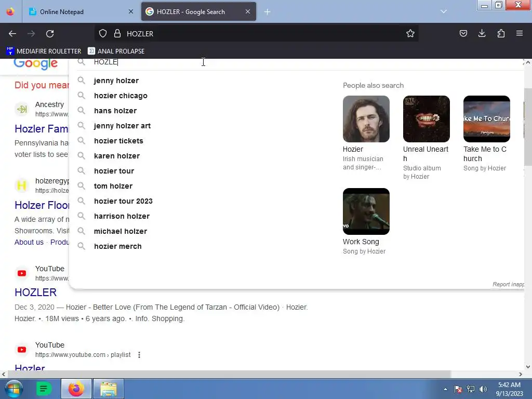This screenshot has height=399, width=532.
Task: Close the Online Notepad tab
Action: 131,11
